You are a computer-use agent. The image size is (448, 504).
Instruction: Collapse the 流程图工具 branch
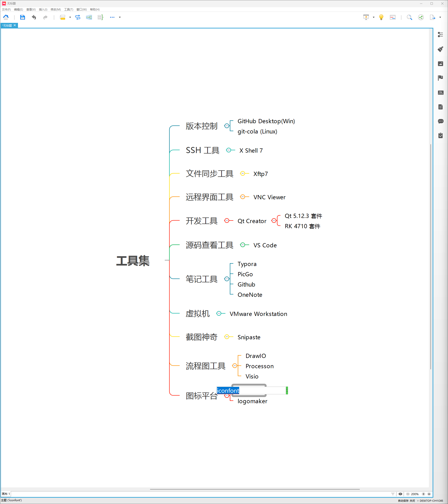click(x=235, y=366)
